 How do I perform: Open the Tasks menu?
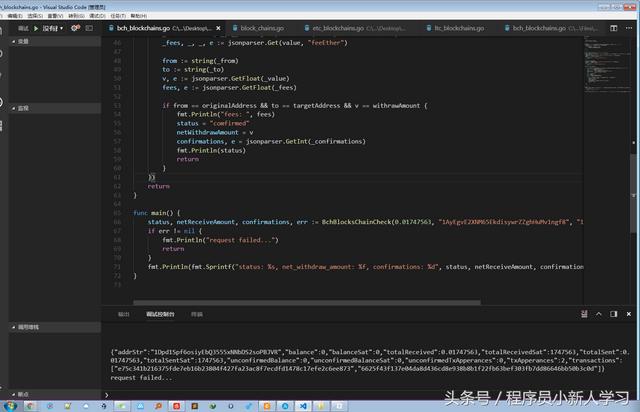118,16
